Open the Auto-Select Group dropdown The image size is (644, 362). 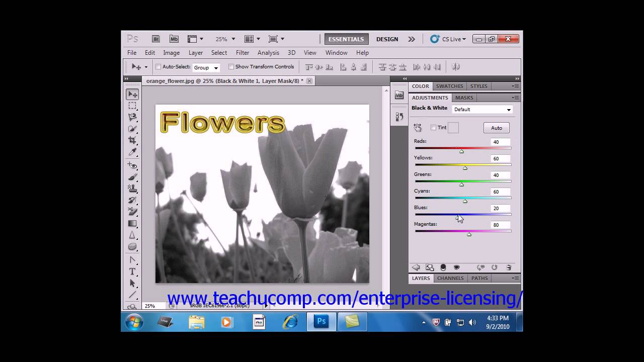coord(206,67)
